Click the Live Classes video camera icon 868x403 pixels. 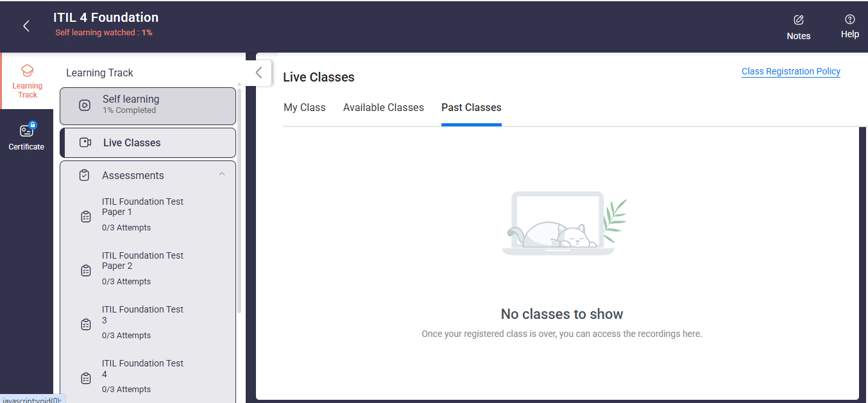[x=85, y=142]
